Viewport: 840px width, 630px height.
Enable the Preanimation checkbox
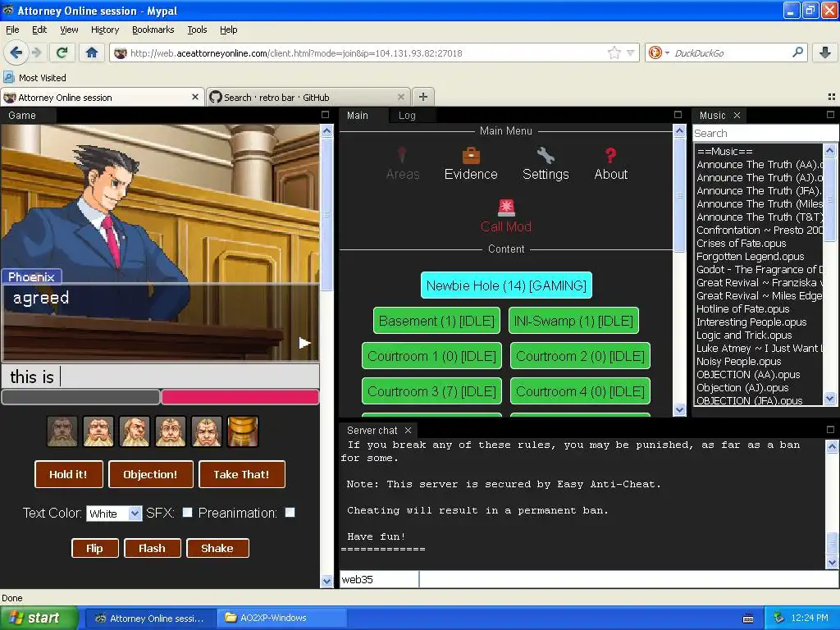(x=290, y=513)
